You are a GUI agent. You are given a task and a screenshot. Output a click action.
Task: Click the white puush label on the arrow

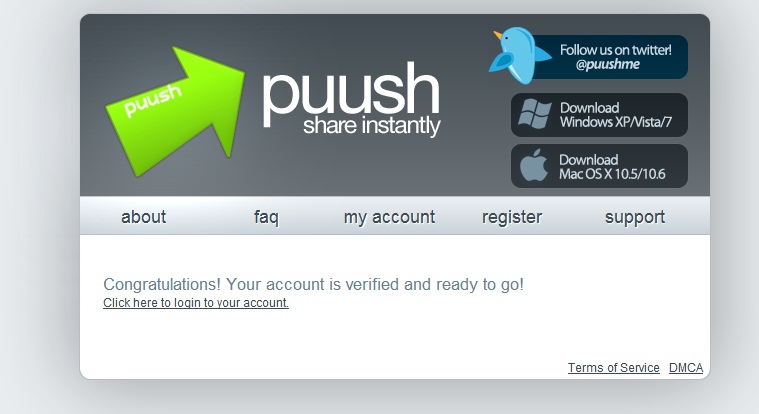[152, 100]
